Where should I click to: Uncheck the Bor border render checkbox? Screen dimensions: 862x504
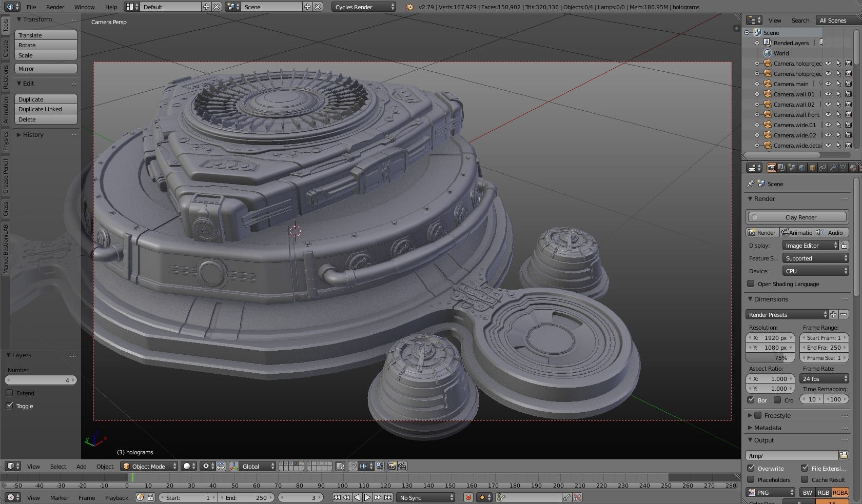pyautogui.click(x=751, y=400)
